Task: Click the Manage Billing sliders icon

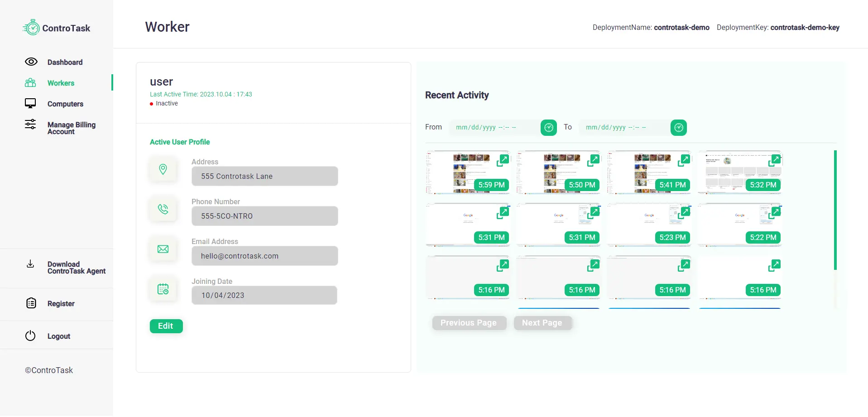Action: coord(30,124)
